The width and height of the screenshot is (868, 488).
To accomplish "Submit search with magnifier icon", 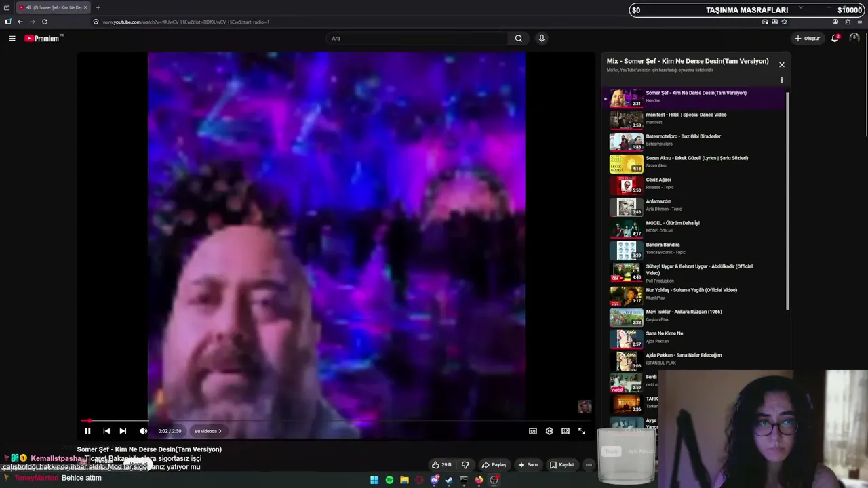I will pos(519,39).
